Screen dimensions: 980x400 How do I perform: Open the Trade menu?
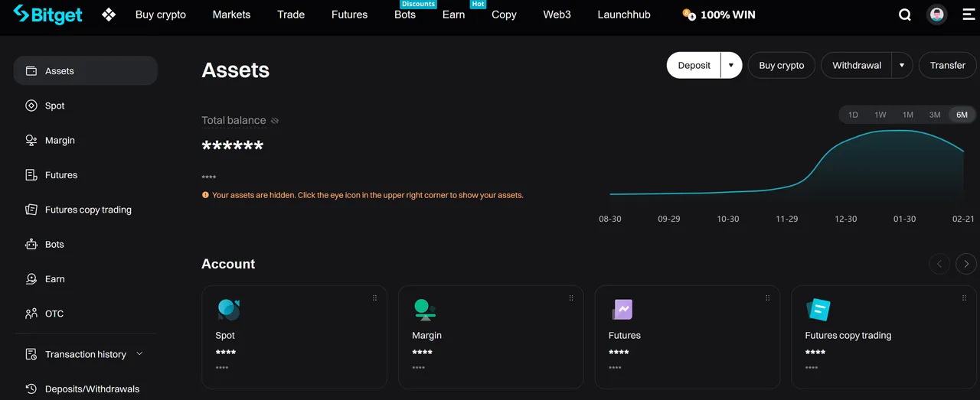[291, 15]
